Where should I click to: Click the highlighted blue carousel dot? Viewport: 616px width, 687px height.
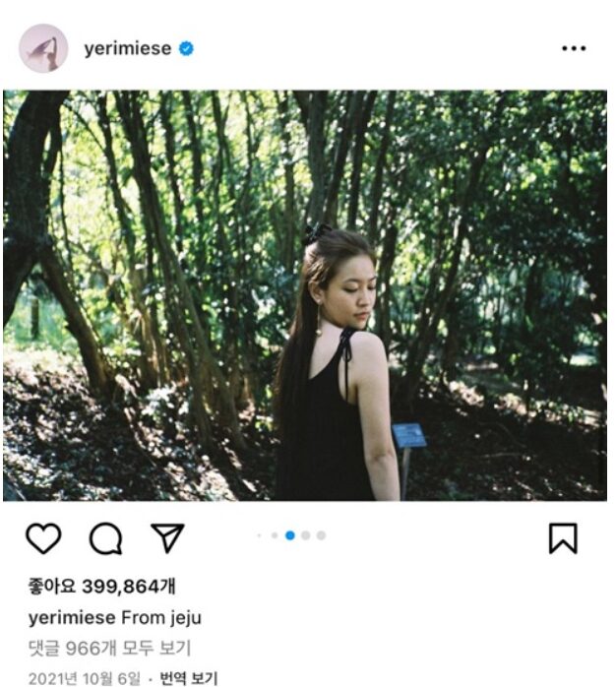(x=290, y=535)
